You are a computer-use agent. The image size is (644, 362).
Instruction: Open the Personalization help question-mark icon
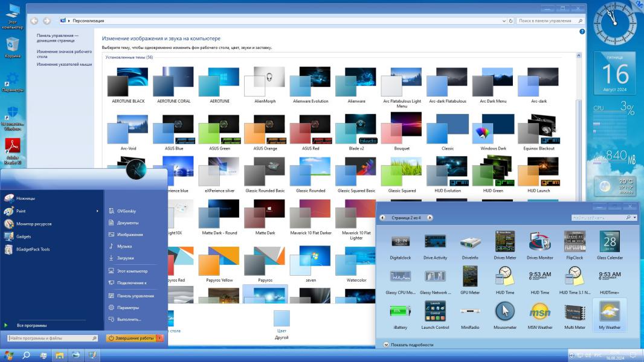(x=582, y=31)
